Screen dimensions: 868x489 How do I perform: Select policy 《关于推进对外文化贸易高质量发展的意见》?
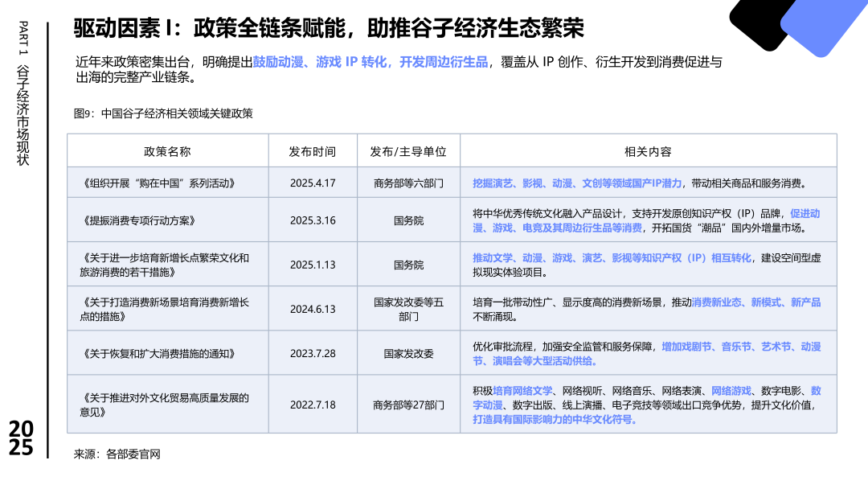[165, 405]
